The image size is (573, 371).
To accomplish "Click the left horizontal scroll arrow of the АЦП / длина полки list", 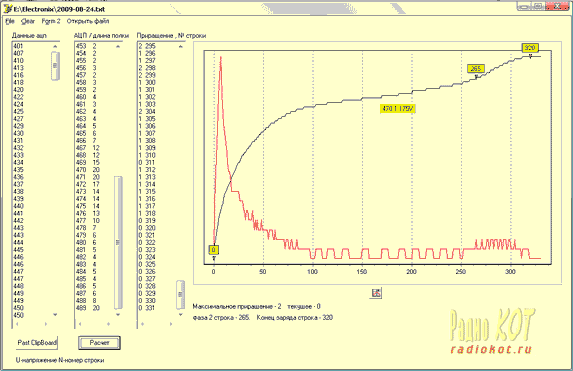I will [80, 324].
